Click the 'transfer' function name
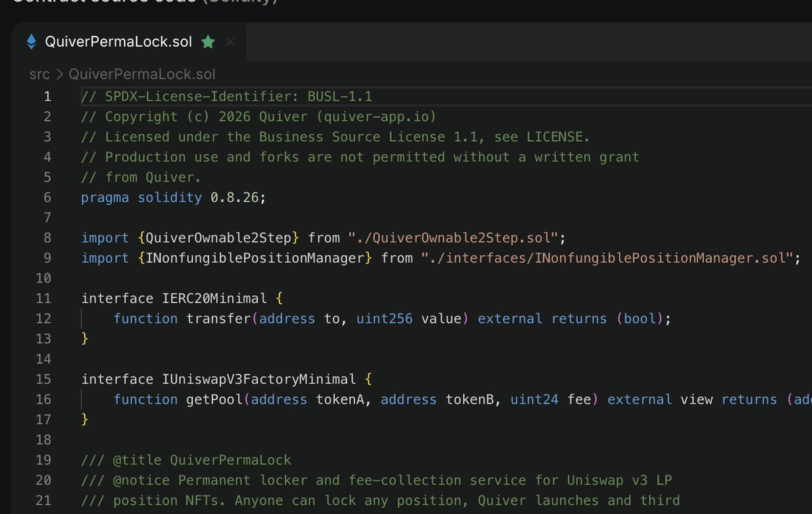 click(219, 319)
